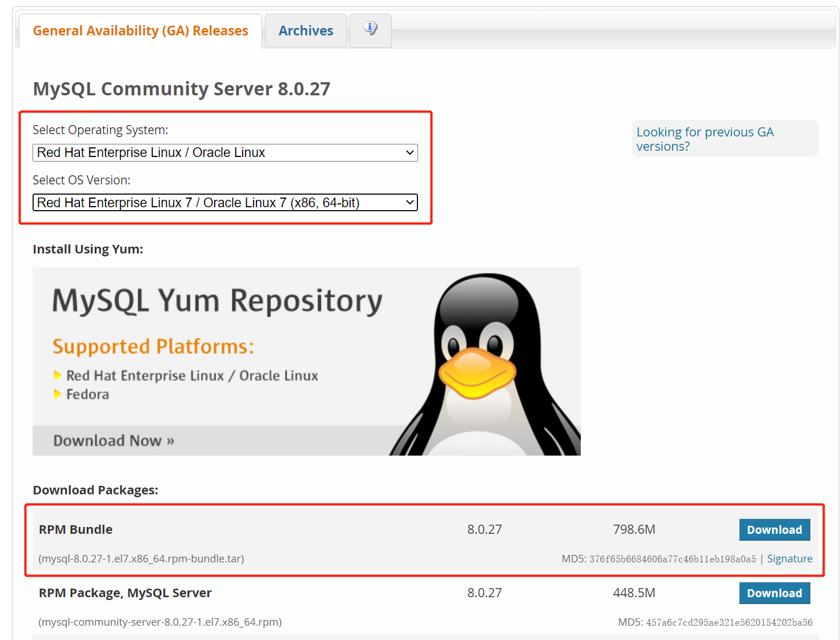Viewport: 840px width, 640px height.
Task: Open the Select Operating System dropdown
Action: point(225,152)
